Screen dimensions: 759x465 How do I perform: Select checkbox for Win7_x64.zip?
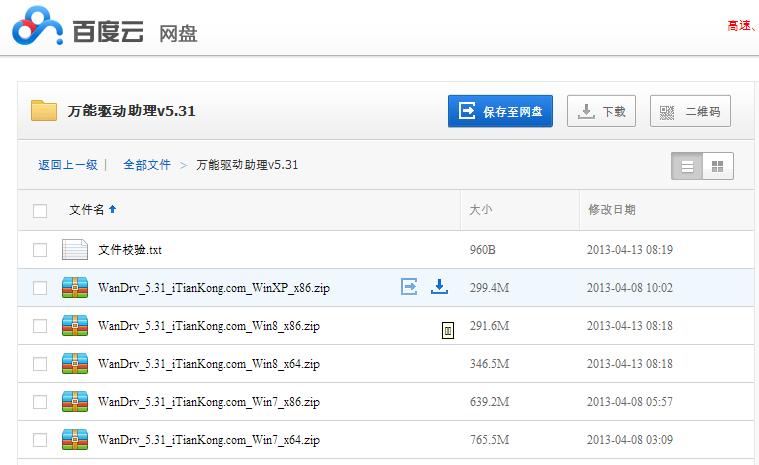40,440
